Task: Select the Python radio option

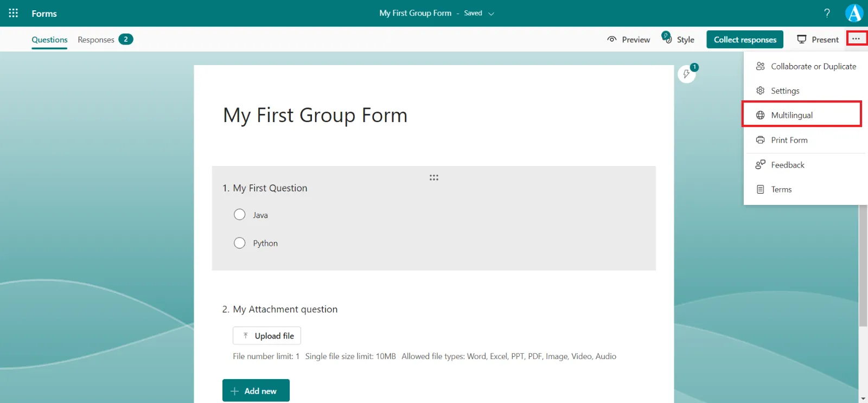Action: coord(240,243)
